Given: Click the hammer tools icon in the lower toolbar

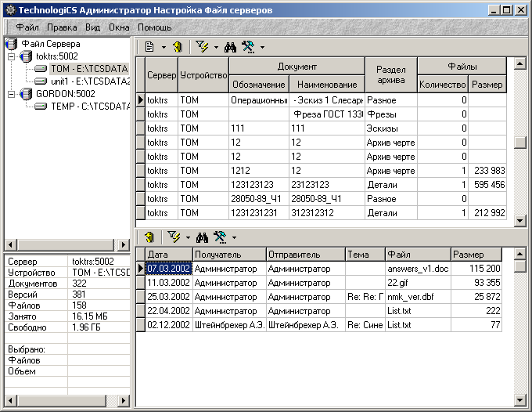Looking at the screenshot, I should (x=220, y=237).
